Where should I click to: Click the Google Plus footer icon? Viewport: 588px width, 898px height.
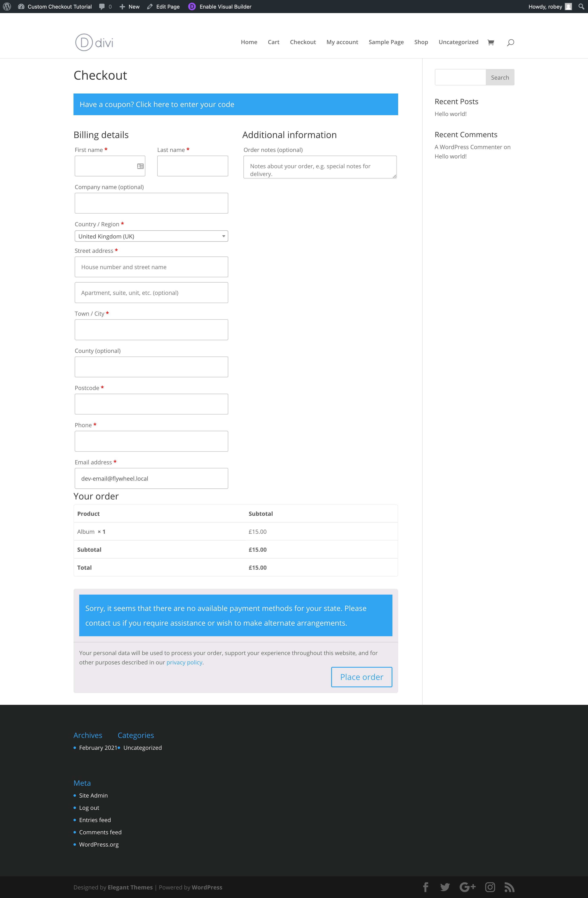point(468,887)
